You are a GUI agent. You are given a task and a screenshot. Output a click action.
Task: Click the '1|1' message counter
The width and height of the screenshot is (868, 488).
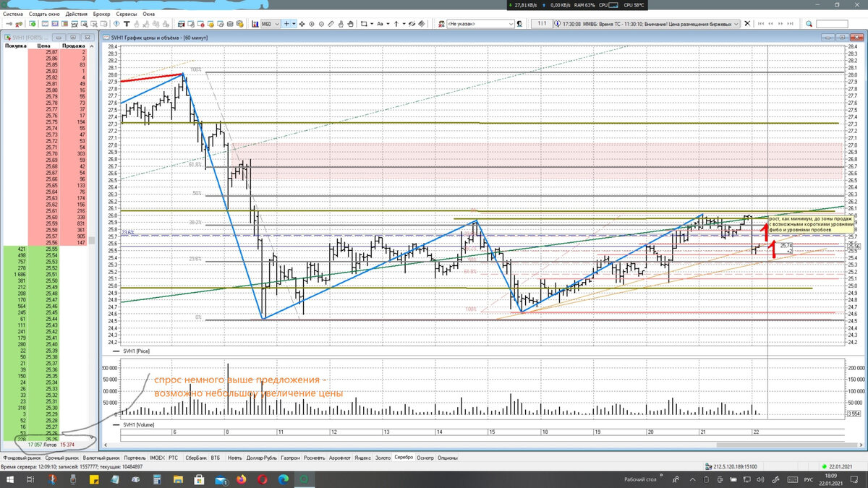coord(541,23)
